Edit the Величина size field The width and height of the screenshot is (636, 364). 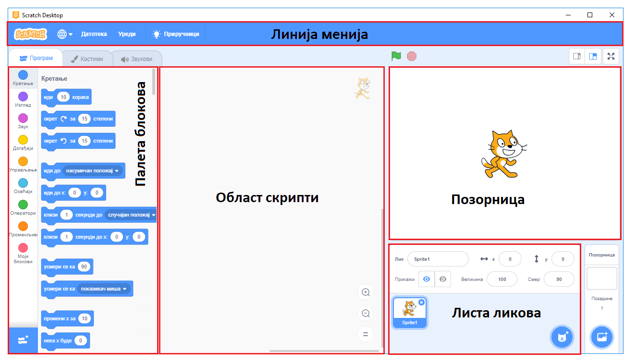point(502,279)
